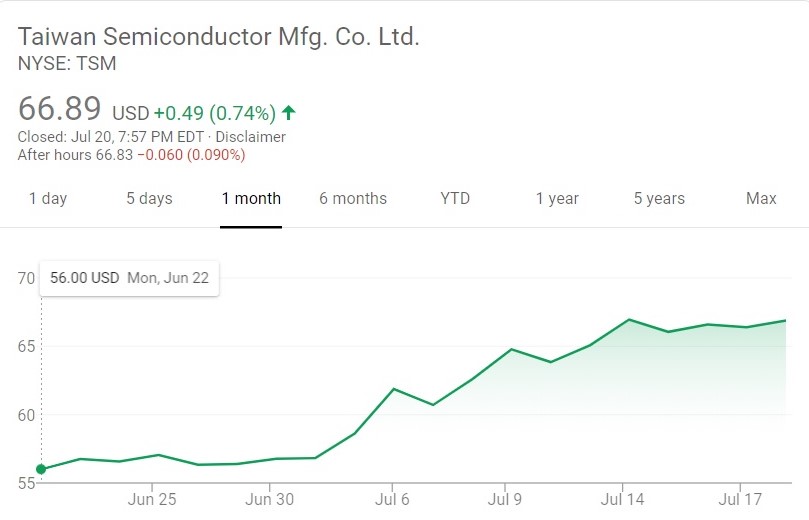This screenshot has height=520, width=809.
Task: Click the Jul 6 date axis label
Action: pyautogui.click(x=392, y=499)
